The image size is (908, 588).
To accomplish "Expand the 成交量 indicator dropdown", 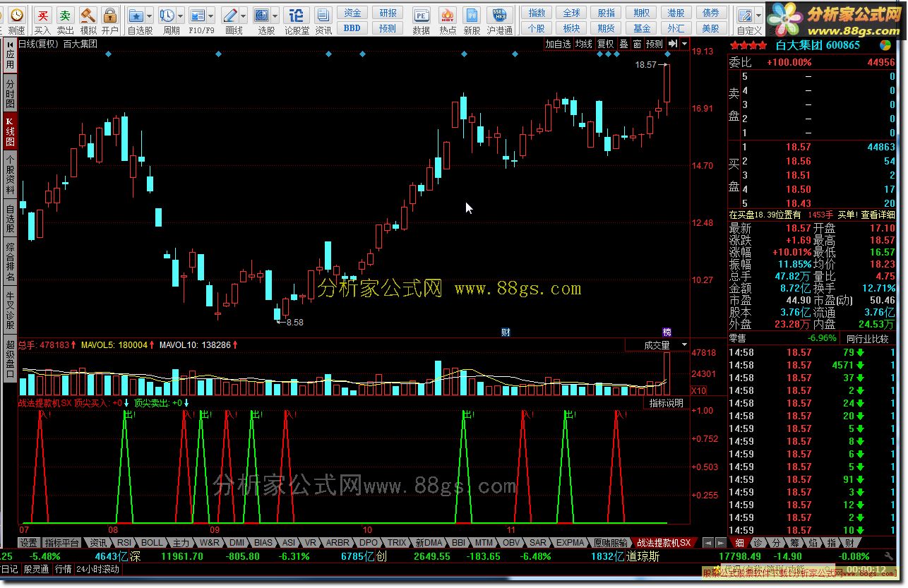I will coord(683,345).
